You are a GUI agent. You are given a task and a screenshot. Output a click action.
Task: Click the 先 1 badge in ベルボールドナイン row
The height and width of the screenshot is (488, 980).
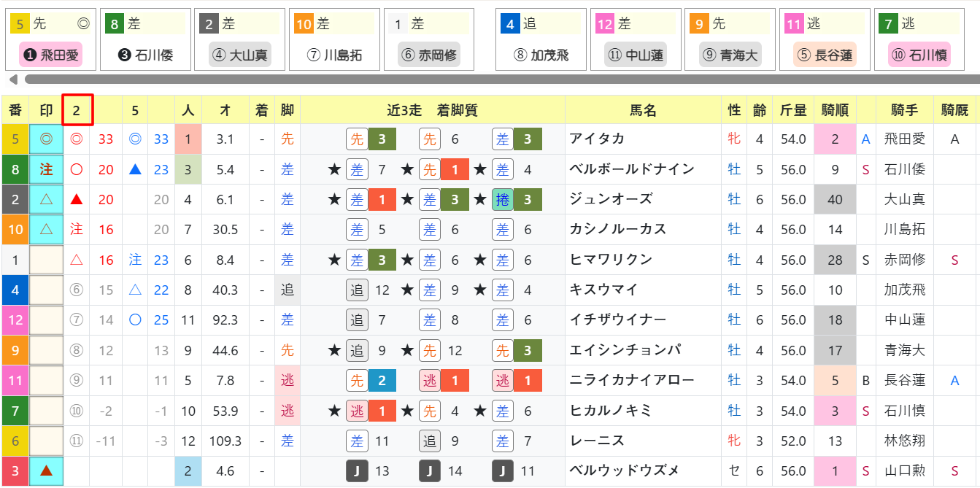[444, 169]
